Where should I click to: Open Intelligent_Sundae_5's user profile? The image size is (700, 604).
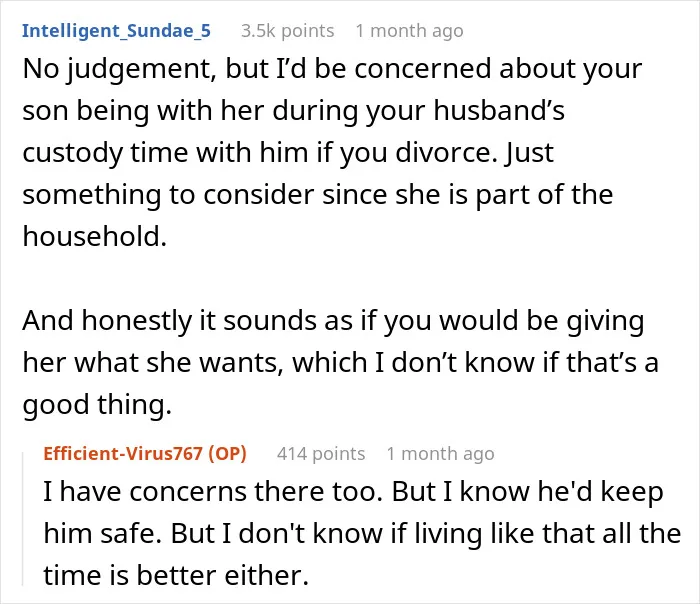[x=116, y=31]
